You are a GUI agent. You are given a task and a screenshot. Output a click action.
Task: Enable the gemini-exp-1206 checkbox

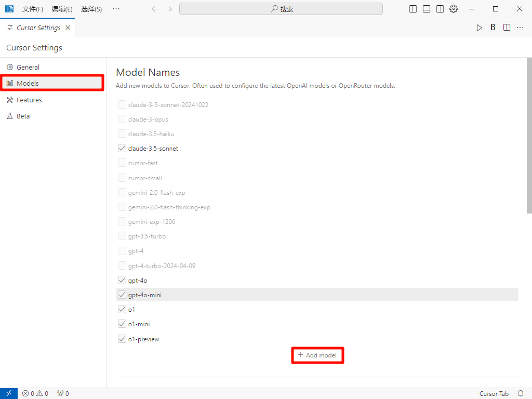click(122, 221)
